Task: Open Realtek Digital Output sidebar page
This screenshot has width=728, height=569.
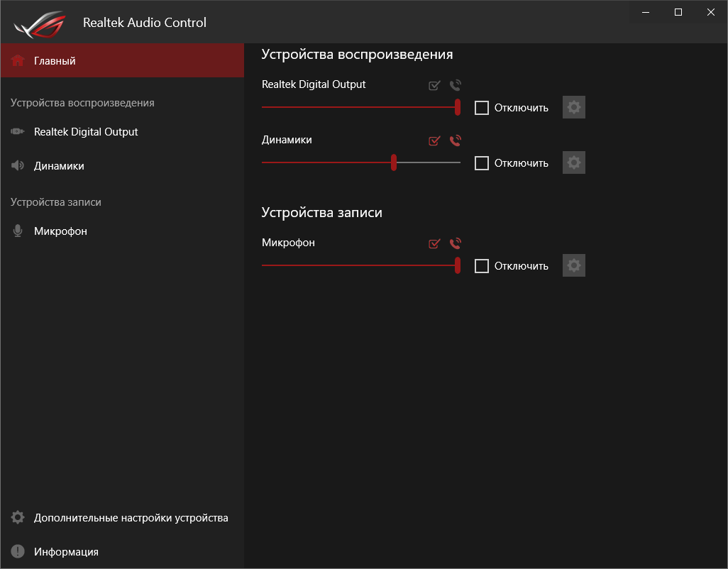Action: point(86,132)
